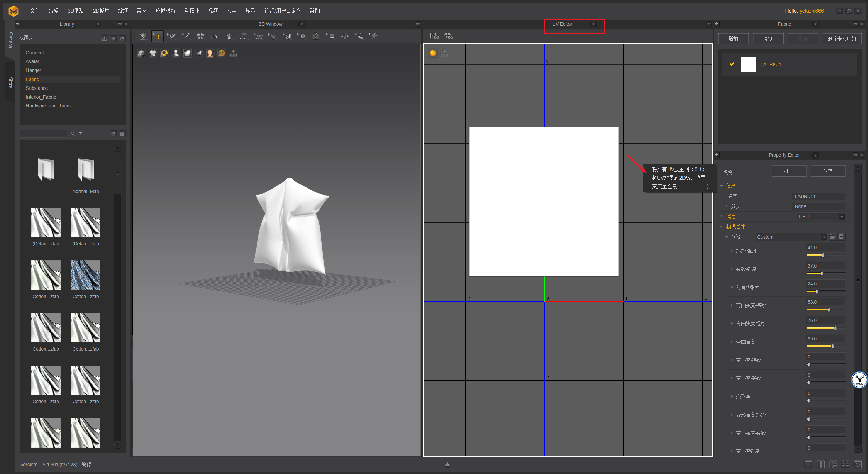Select the Select/Move tool in 3D toolbar
868x474 pixels.
158,36
